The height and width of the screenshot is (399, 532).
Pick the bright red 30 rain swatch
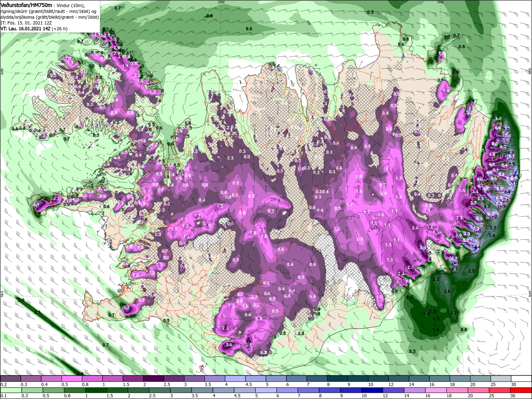coord(521,390)
